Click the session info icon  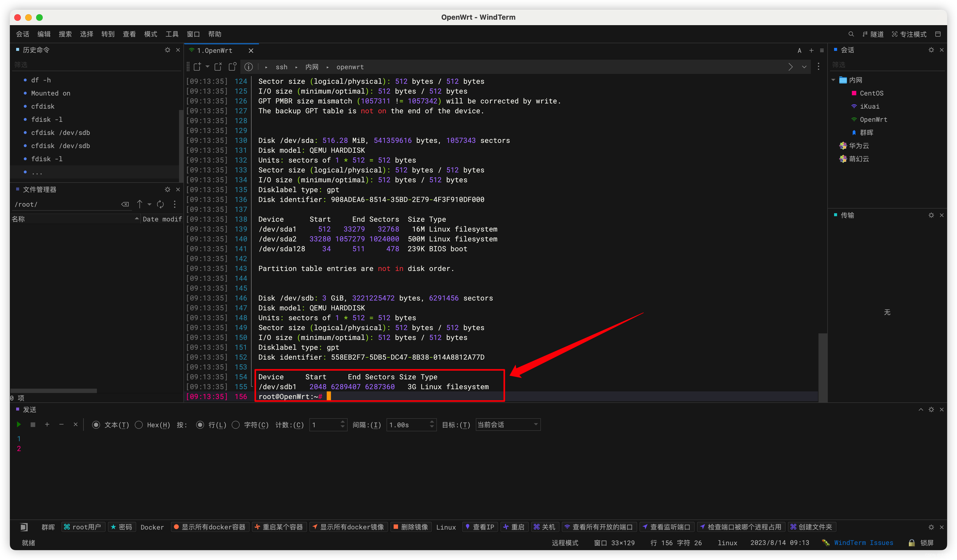pyautogui.click(x=248, y=67)
